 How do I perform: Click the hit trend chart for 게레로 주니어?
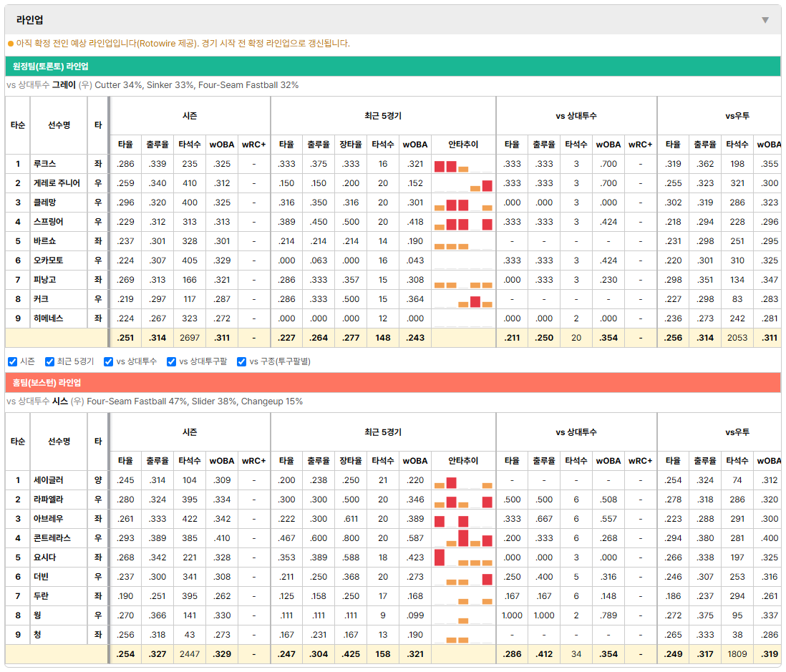pos(463,183)
